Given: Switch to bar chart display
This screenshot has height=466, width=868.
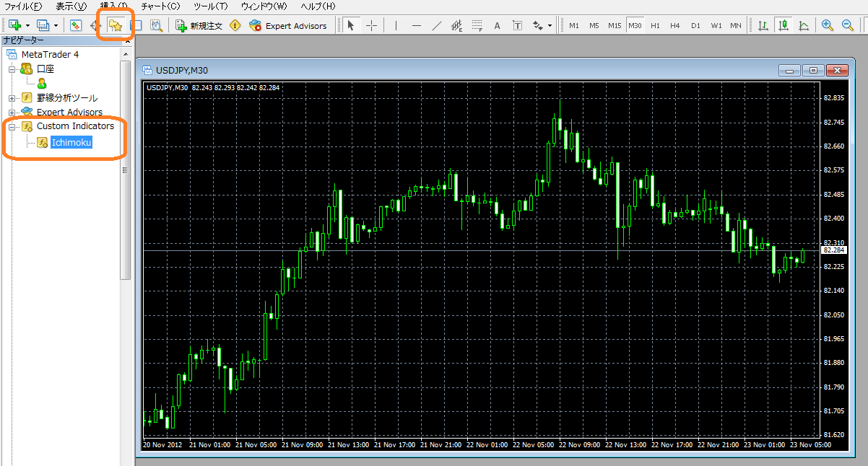Looking at the screenshot, I should coord(763,25).
